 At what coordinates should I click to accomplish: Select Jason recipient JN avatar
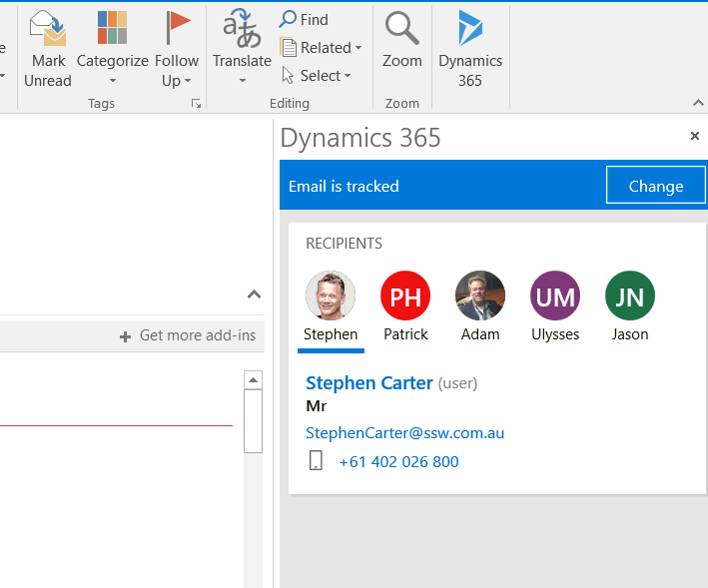(630, 296)
